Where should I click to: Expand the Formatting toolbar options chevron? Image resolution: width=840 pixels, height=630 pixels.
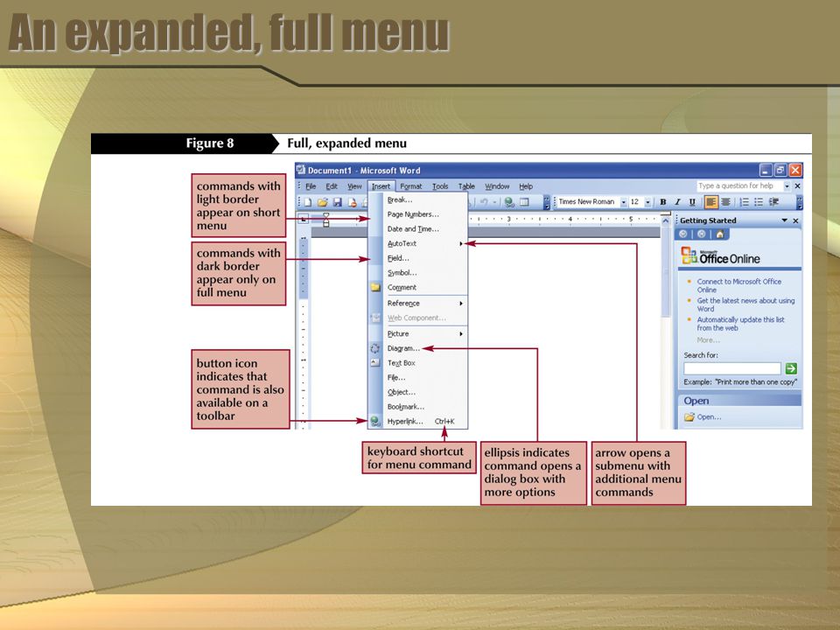tap(799, 202)
